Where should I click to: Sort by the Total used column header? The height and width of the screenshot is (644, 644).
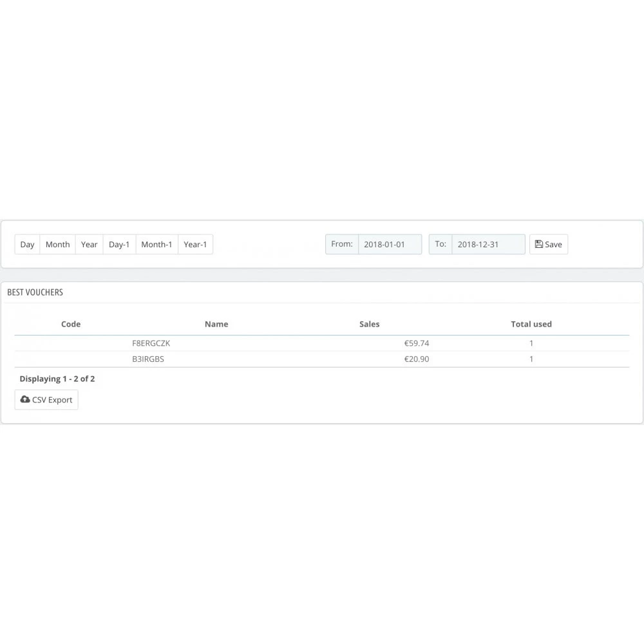click(531, 324)
